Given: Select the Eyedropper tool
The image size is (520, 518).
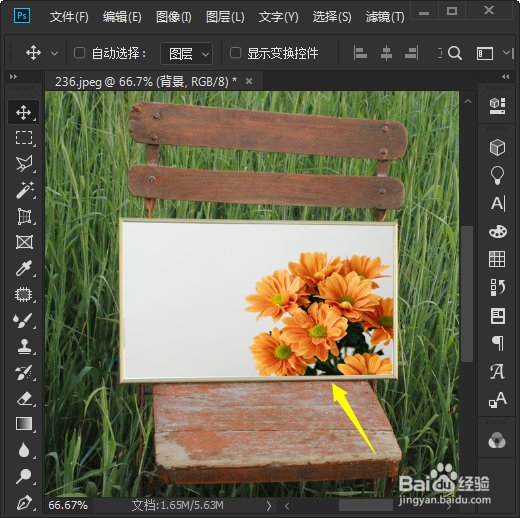Looking at the screenshot, I should click(x=24, y=268).
